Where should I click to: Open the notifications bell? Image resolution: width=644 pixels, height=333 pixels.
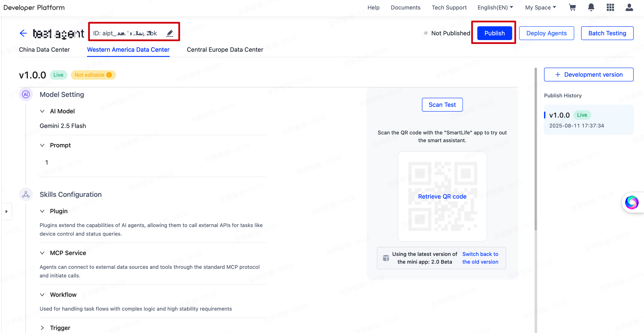point(591,7)
